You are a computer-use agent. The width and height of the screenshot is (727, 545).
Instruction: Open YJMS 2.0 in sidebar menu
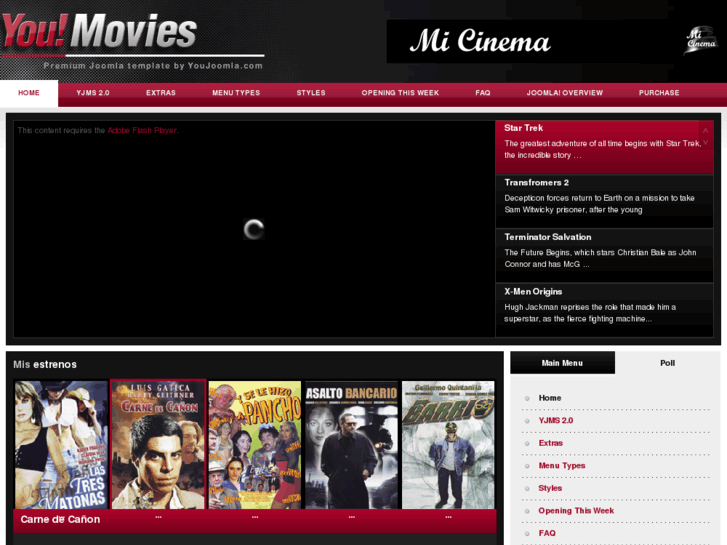[x=555, y=420]
